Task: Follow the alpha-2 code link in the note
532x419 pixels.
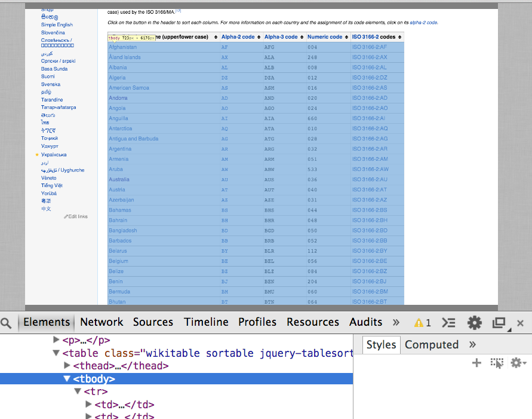Action: tap(423, 23)
